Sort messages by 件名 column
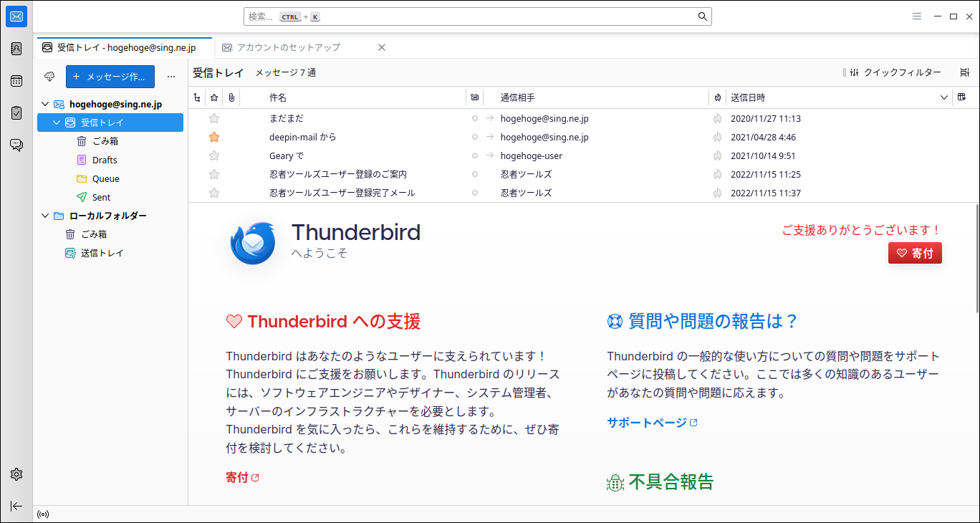The height and width of the screenshot is (523, 980). pyautogui.click(x=278, y=97)
